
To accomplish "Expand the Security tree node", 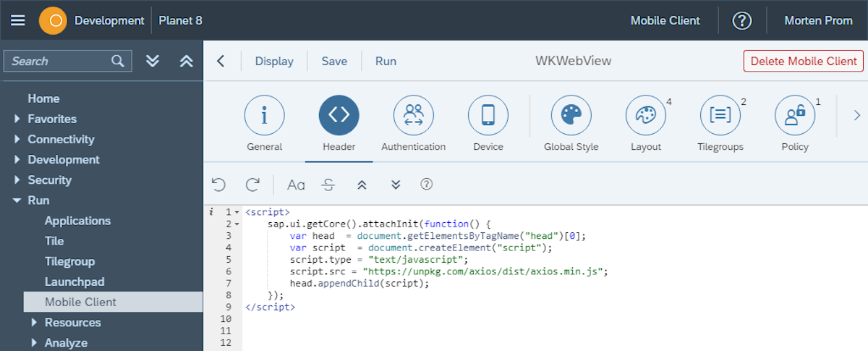I will click(17, 179).
